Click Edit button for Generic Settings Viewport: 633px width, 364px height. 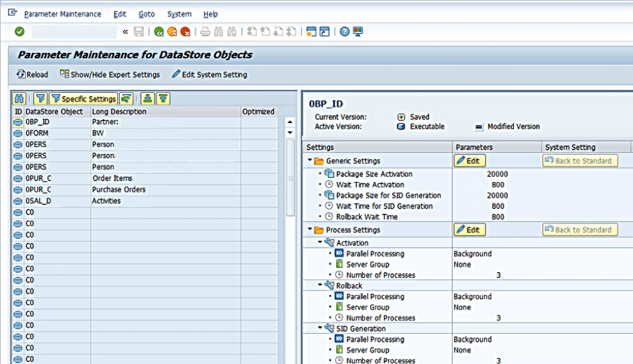click(x=469, y=161)
